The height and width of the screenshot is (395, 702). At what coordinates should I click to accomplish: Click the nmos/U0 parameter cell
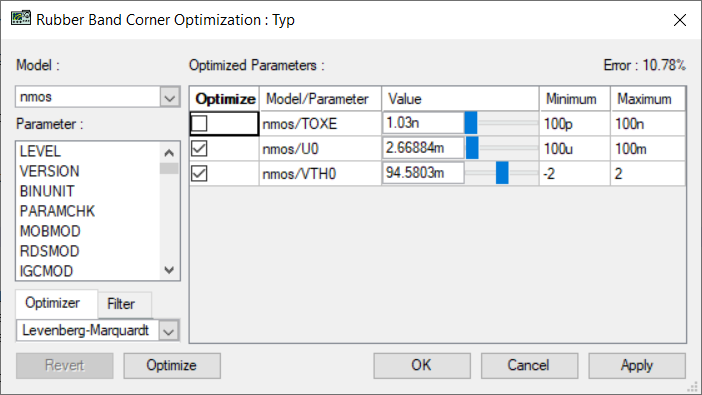pos(321,149)
